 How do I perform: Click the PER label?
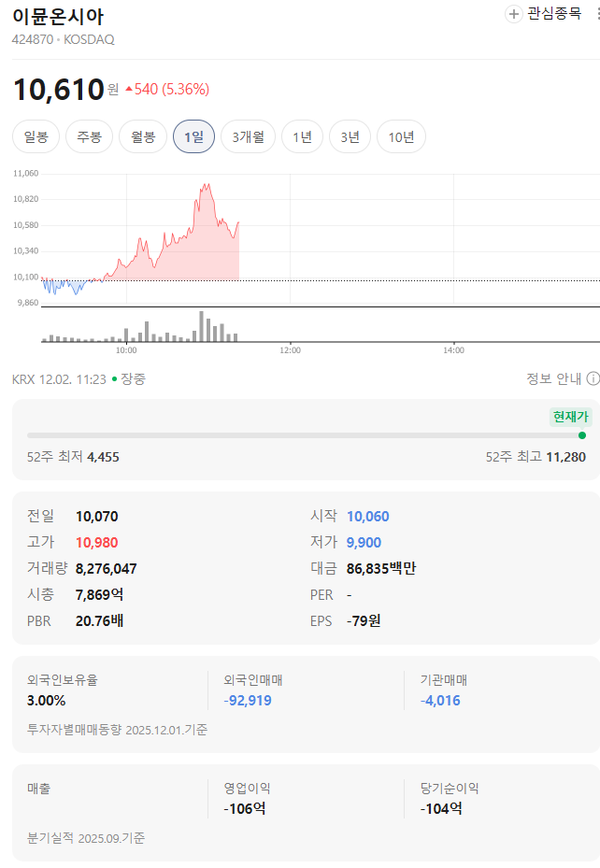pos(321,595)
